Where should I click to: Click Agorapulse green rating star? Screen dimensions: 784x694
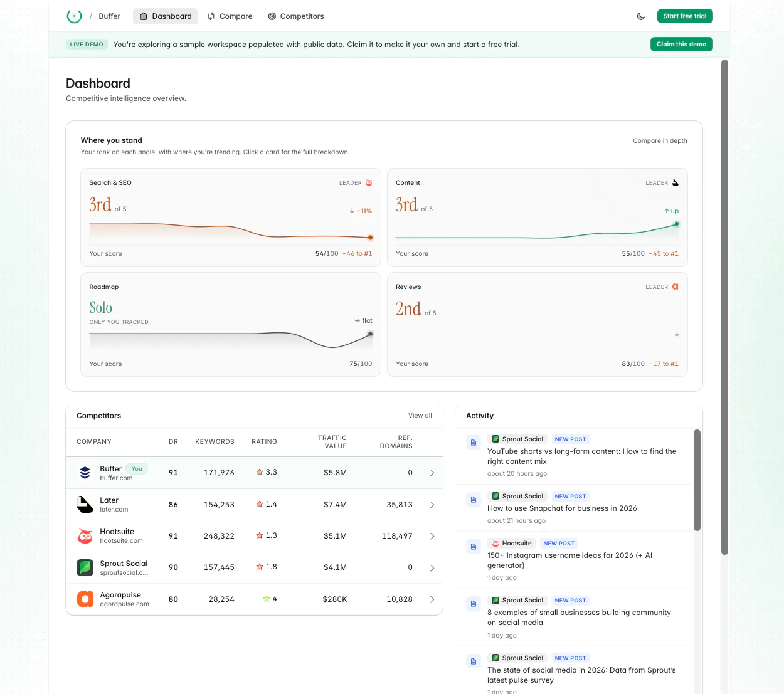coord(267,599)
